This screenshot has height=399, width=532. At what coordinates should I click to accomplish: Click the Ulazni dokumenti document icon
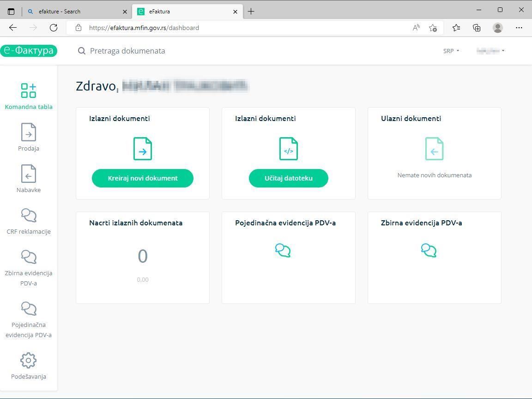pos(434,149)
